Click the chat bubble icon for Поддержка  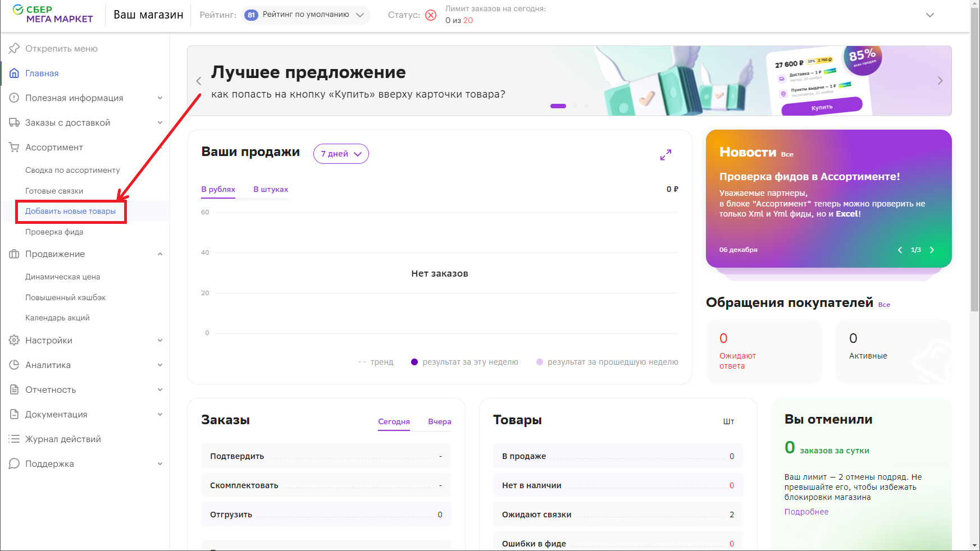pyautogui.click(x=14, y=463)
